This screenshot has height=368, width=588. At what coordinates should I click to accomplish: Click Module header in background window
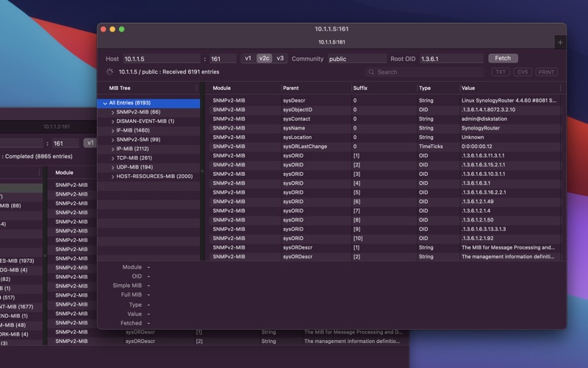(64, 173)
